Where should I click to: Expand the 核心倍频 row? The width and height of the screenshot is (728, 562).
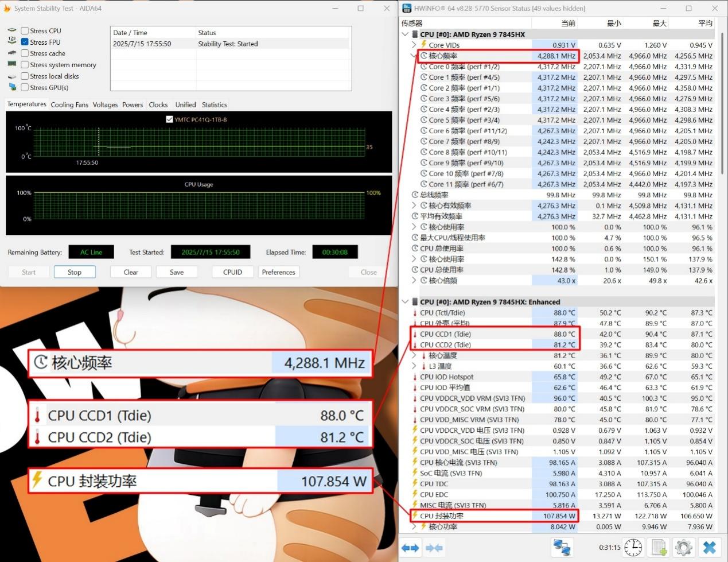pos(414,281)
